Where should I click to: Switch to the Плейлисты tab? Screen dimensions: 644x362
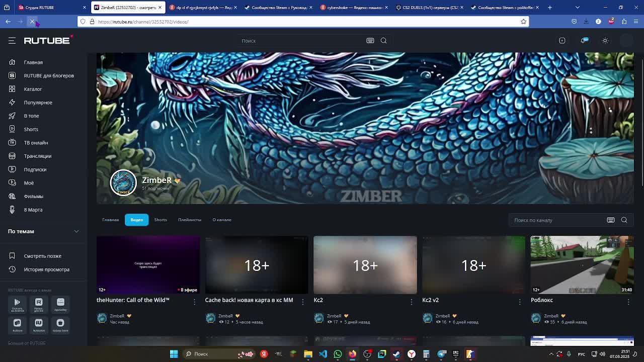190,220
